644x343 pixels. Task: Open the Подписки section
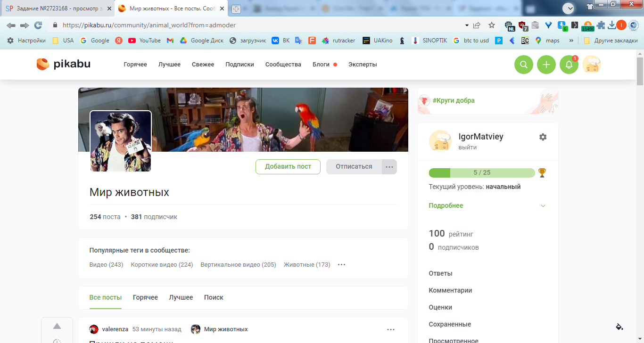pyautogui.click(x=239, y=65)
